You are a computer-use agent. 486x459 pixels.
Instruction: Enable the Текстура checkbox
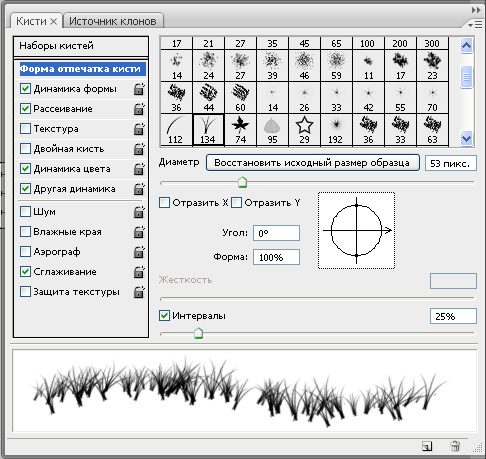(25, 129)
